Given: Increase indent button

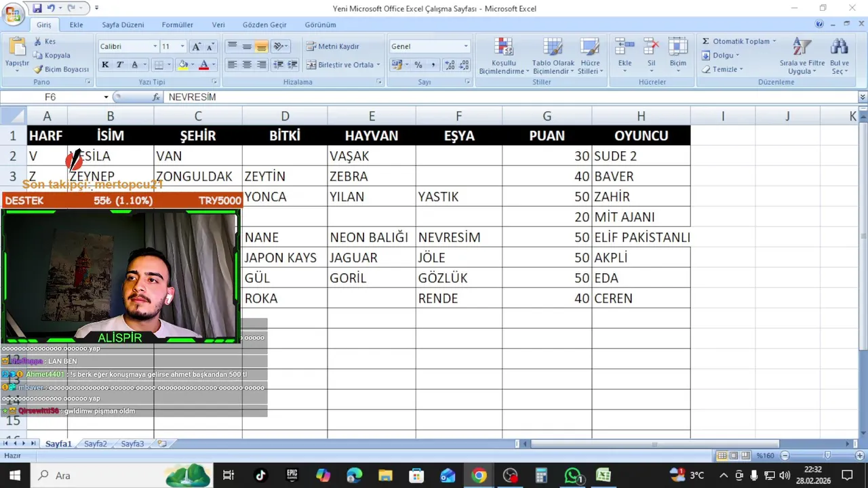Looking at the screenshot, I should [x=292, y=65].
